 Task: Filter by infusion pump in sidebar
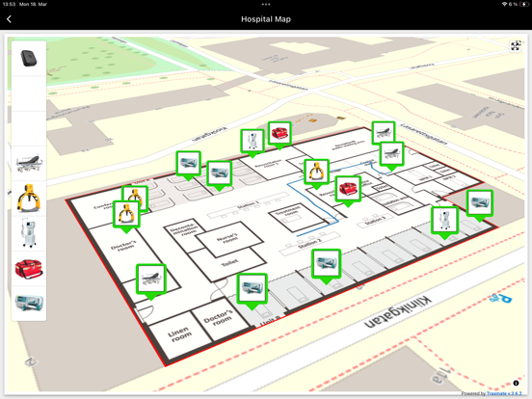click(29, 303)
